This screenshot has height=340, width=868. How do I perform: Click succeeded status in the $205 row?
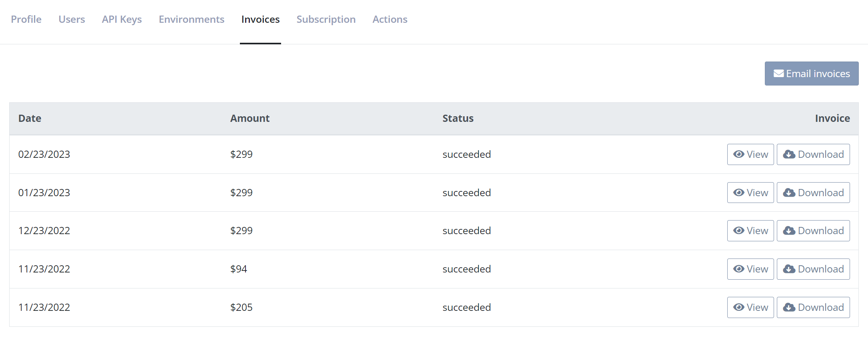pyautogui.click(x=467, y=307)
